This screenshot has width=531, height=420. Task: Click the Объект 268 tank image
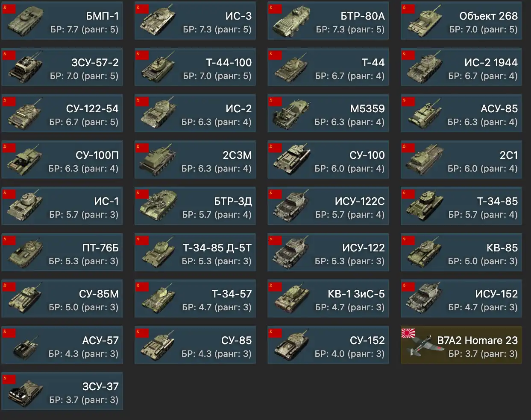tap(425, 21)
